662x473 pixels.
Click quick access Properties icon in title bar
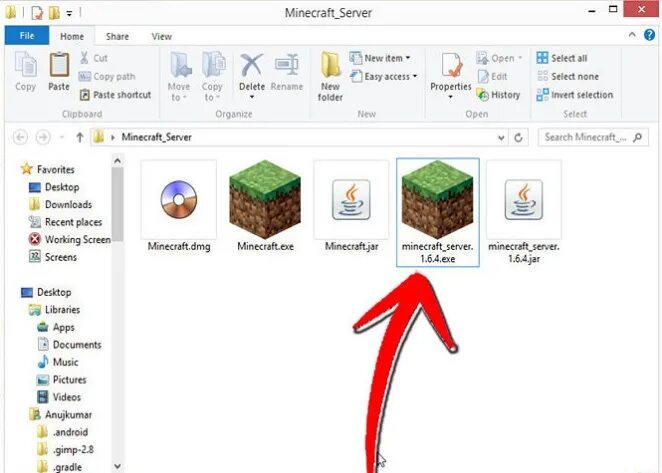(x=37, y=13)
